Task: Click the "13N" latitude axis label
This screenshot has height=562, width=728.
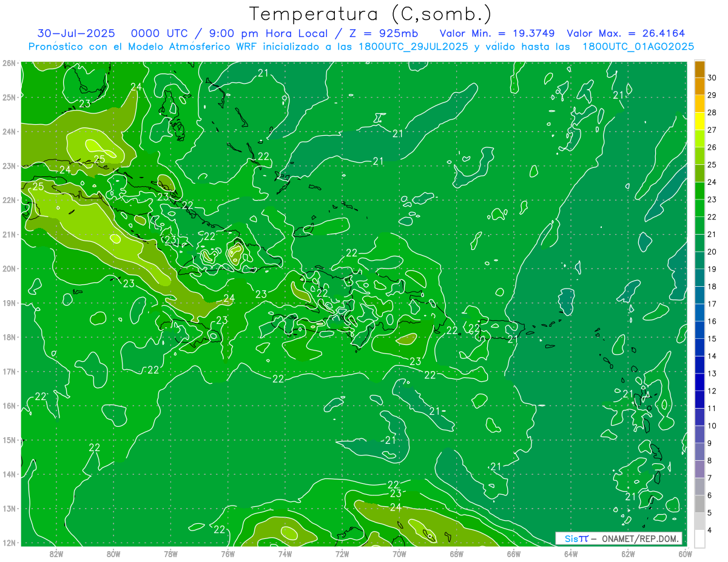Action: pos(8,509)
